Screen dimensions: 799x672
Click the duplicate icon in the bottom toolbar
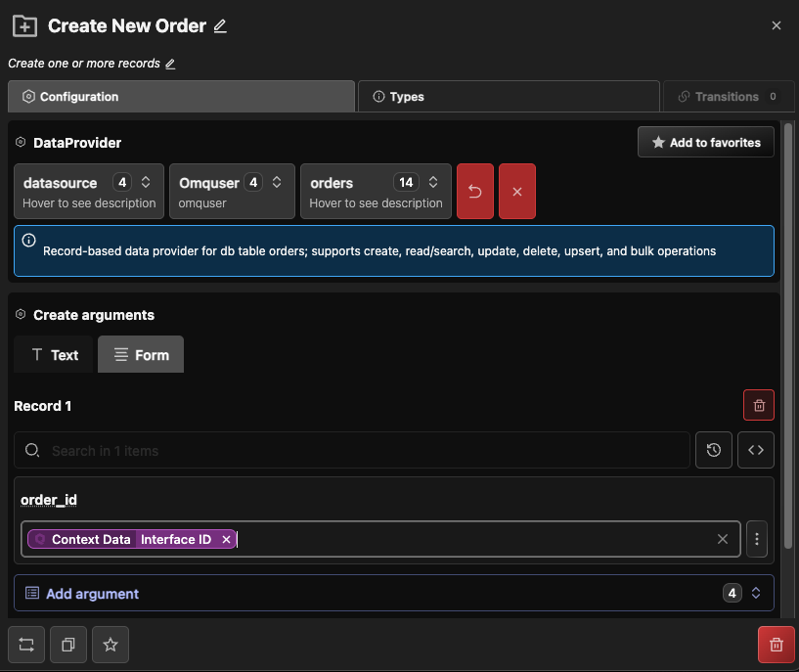click(68, 645)
